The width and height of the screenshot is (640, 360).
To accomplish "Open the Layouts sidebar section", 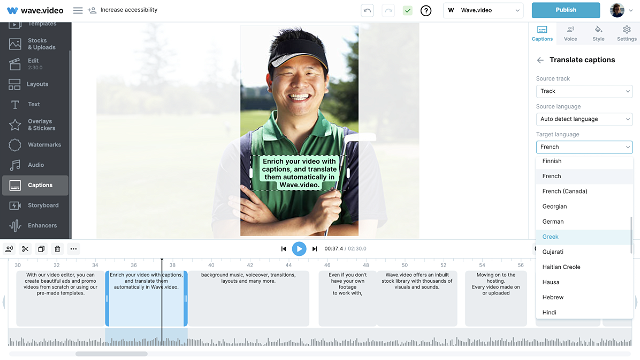I will 36,84.
